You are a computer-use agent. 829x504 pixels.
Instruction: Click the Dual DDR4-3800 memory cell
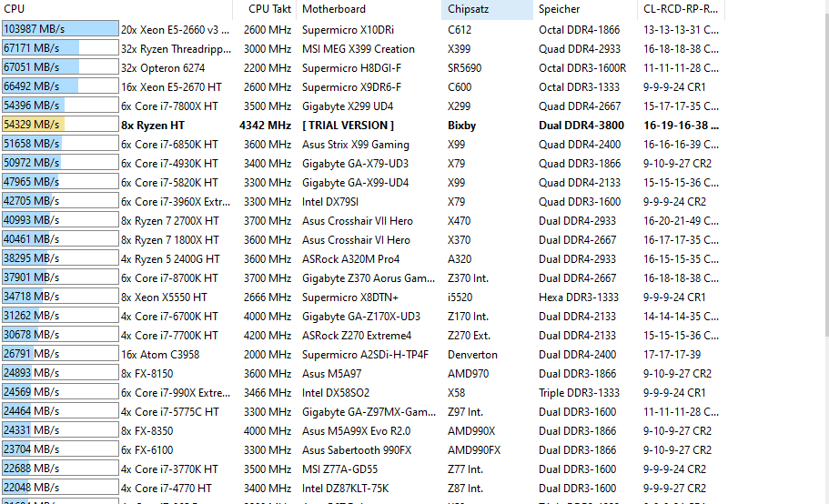coord(581,126)
